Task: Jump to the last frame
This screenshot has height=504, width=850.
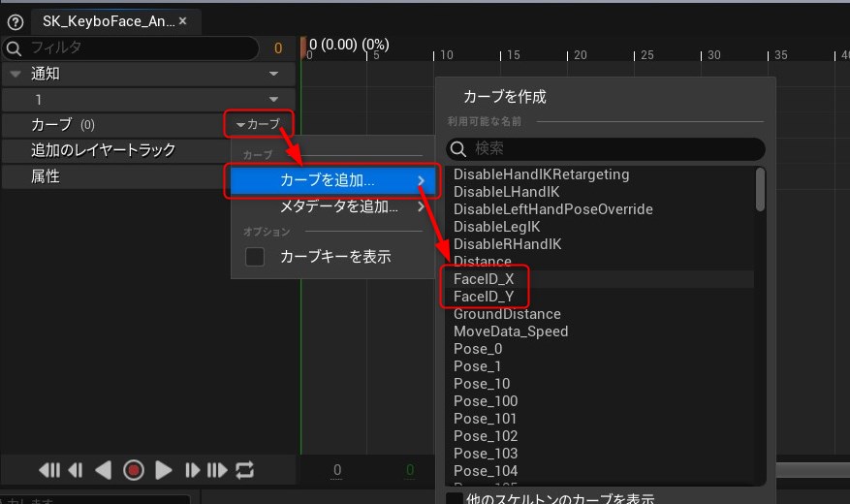Action: [x=217, y=470]
